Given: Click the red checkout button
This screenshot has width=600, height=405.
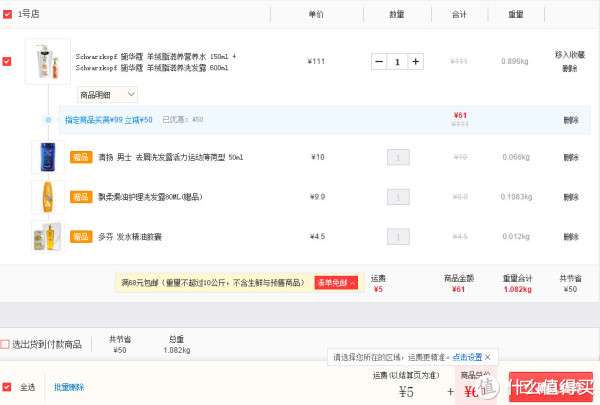Looking at the screenshot, I should 551,387.
